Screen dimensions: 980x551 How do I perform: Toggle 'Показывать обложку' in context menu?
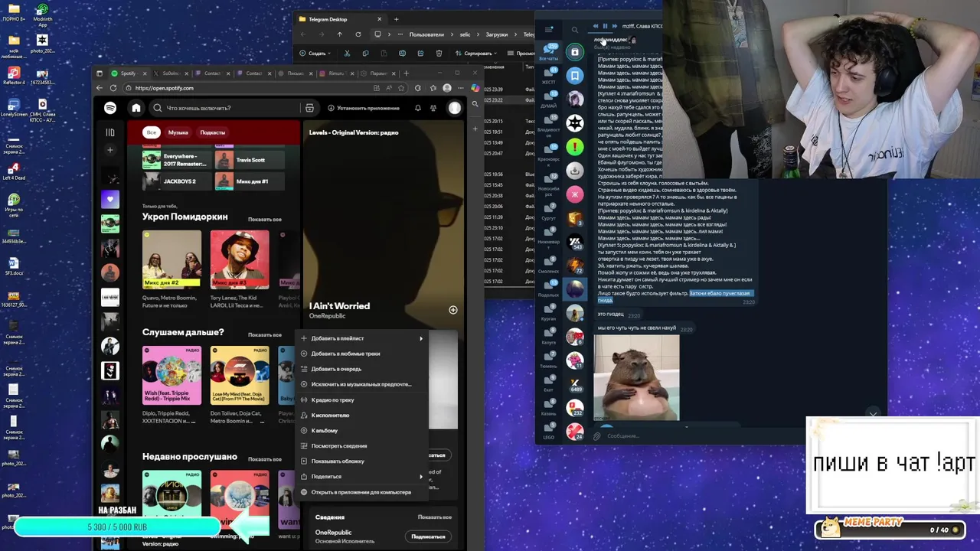tap(361, 461)
